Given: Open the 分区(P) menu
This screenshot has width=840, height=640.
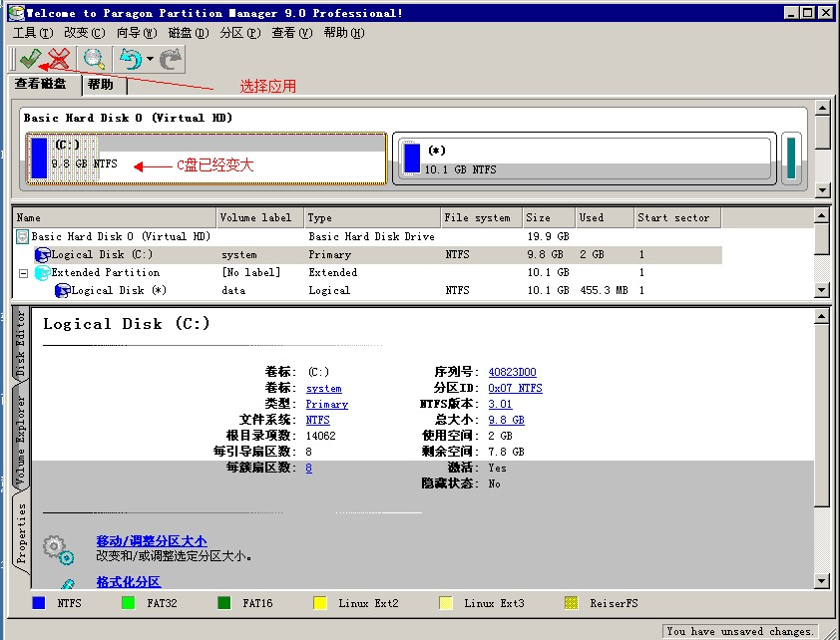Looking at the screenshot, I should point(239,33).
